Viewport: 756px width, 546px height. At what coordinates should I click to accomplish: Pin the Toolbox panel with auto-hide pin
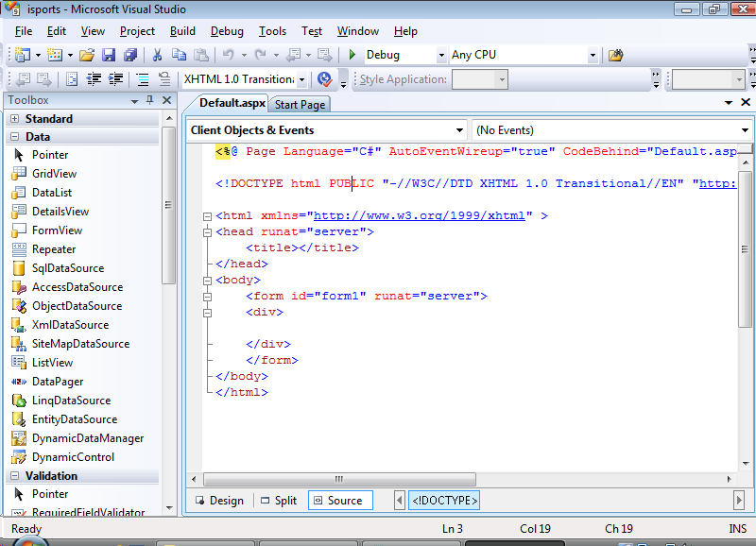pos(150,100)
